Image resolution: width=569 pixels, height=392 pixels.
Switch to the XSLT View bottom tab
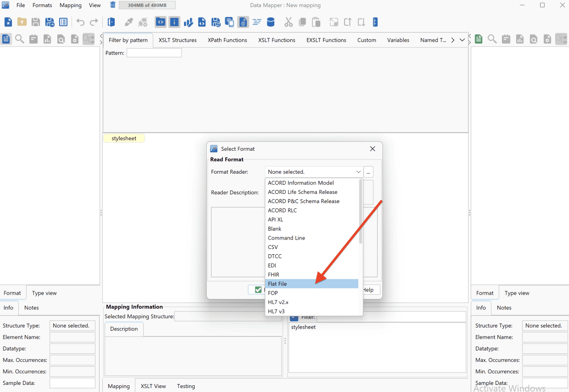(153, 386)
